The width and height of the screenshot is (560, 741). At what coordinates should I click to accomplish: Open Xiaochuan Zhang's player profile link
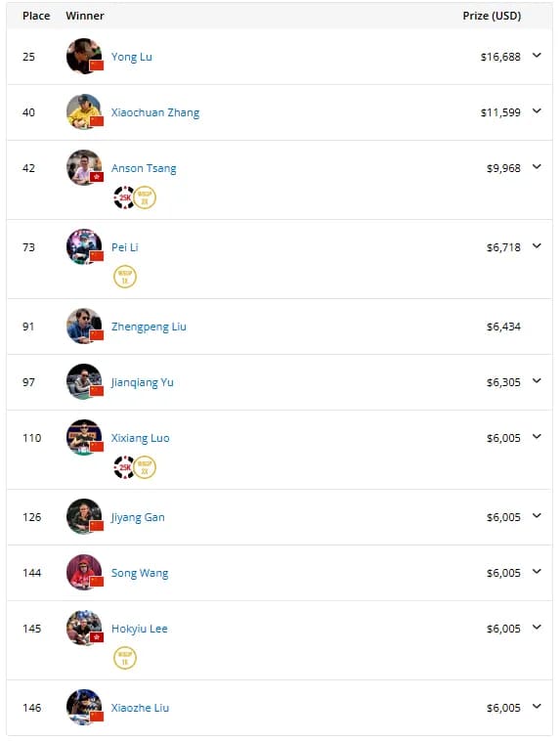pyautogui.click(x=155, y=112)
